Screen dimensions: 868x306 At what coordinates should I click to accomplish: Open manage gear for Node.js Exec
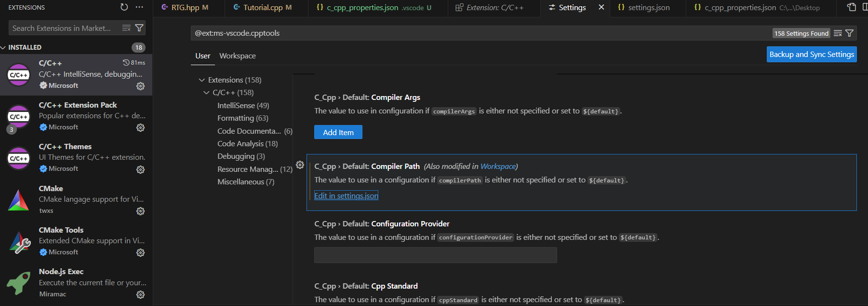pyautogui.click(x=140, y=294)
